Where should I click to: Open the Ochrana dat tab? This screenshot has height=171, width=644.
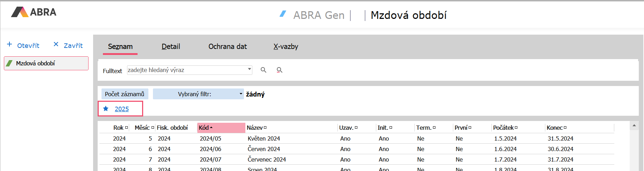tap(227, 47)
